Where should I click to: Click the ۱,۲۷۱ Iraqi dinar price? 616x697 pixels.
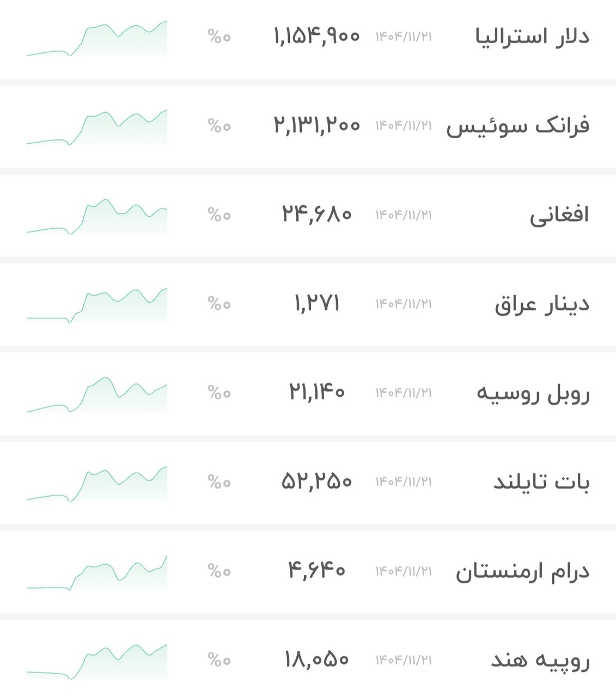(317, 303)
